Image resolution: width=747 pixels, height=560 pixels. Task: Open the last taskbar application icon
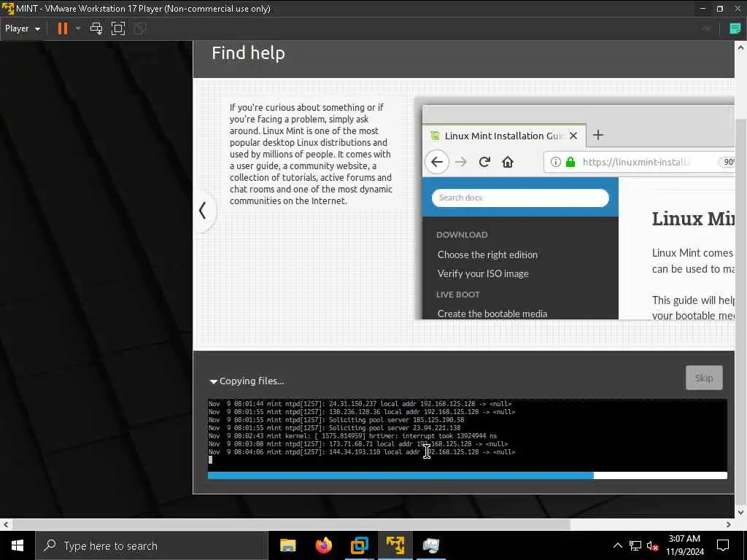[430, 545]
